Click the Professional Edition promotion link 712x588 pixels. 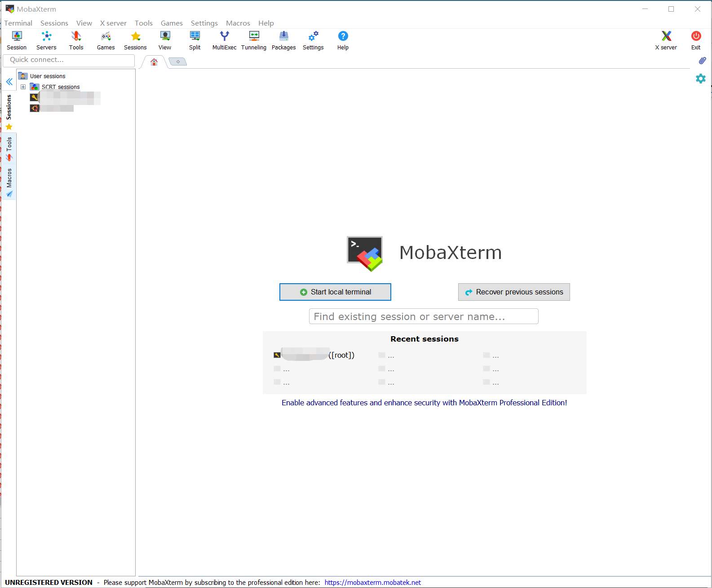(x=424, y=403)
